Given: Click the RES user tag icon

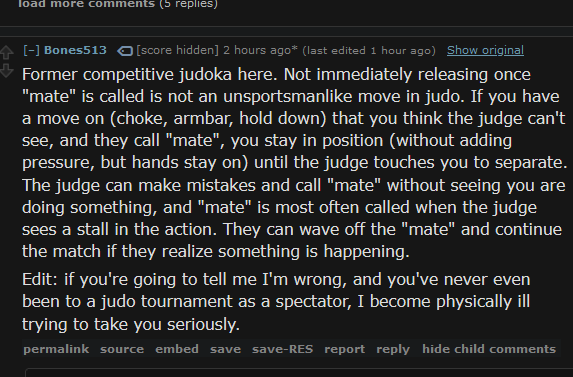Looking at the screenshot, I should [125, 51].
